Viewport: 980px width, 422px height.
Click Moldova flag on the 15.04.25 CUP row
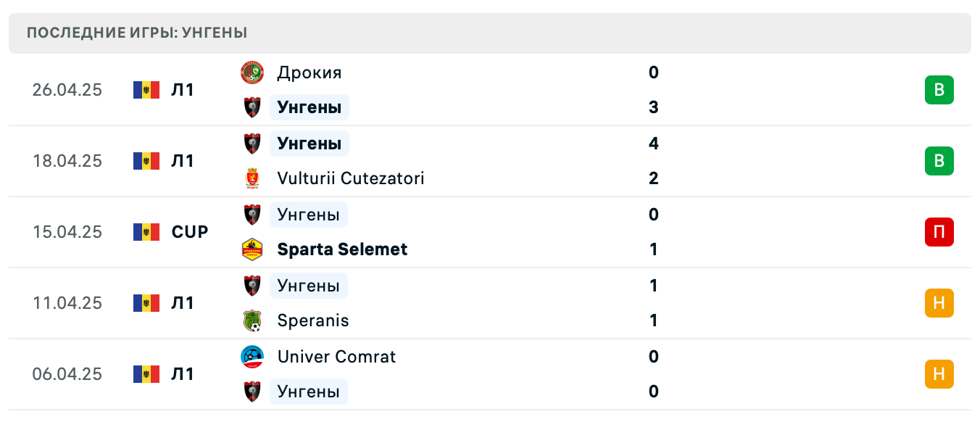146,232
